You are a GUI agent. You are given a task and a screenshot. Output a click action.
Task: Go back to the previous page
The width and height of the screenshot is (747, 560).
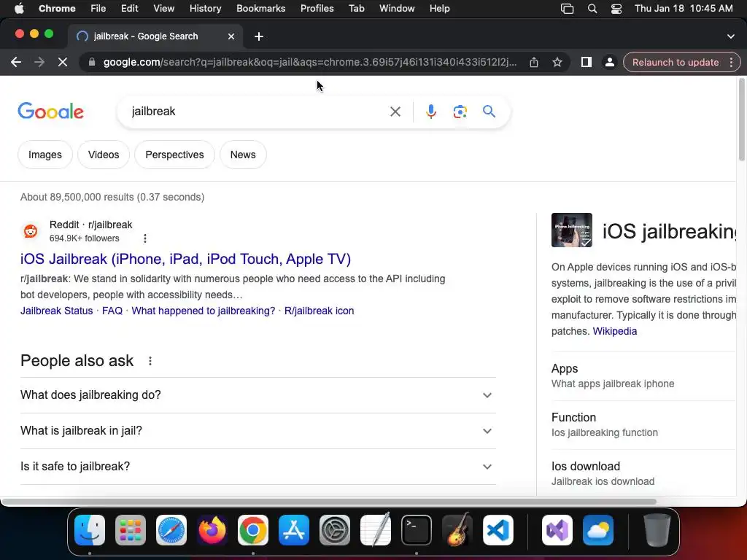coord(16,63)
